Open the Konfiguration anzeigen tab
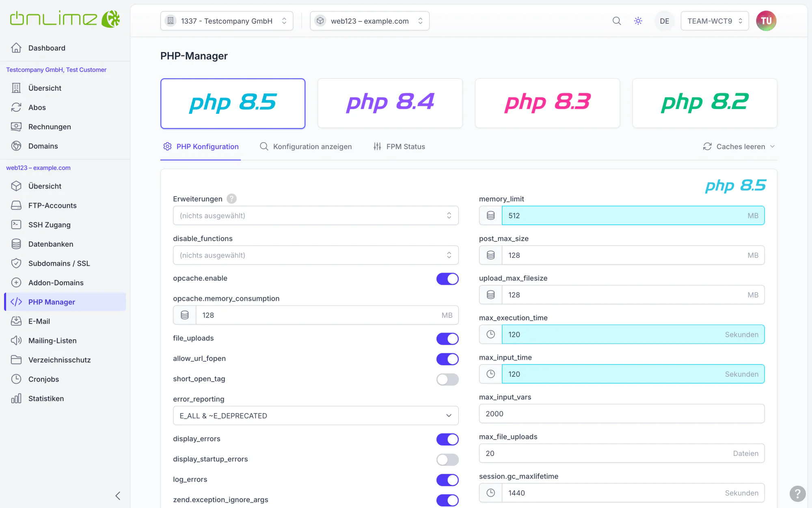 tap(306, 147)
